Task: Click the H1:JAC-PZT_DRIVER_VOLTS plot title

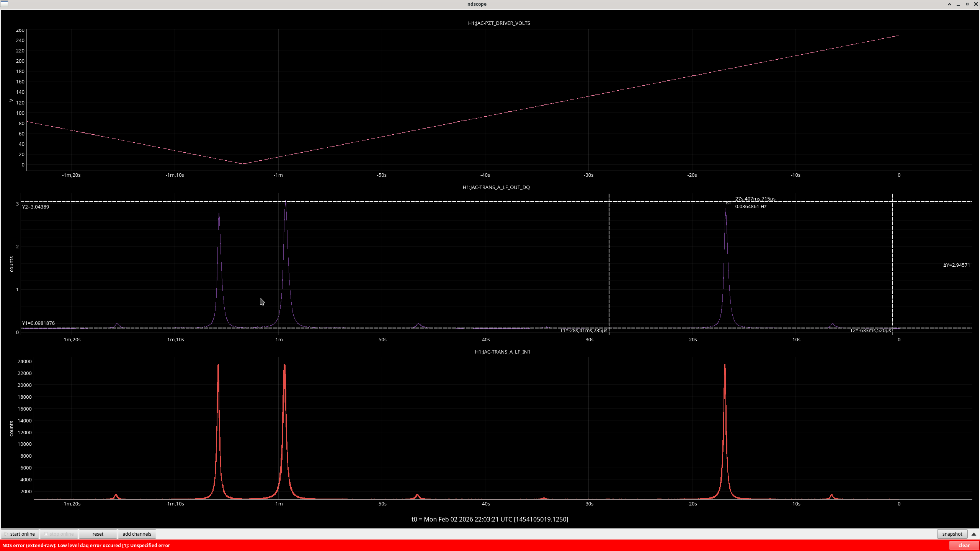Action: [x=499, y=23]
